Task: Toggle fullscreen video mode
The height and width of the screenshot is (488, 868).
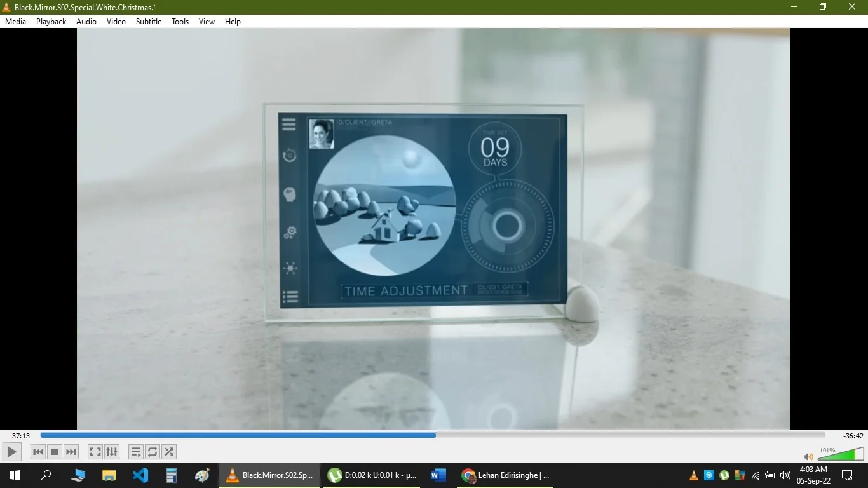Action: (x=95, y=452)
